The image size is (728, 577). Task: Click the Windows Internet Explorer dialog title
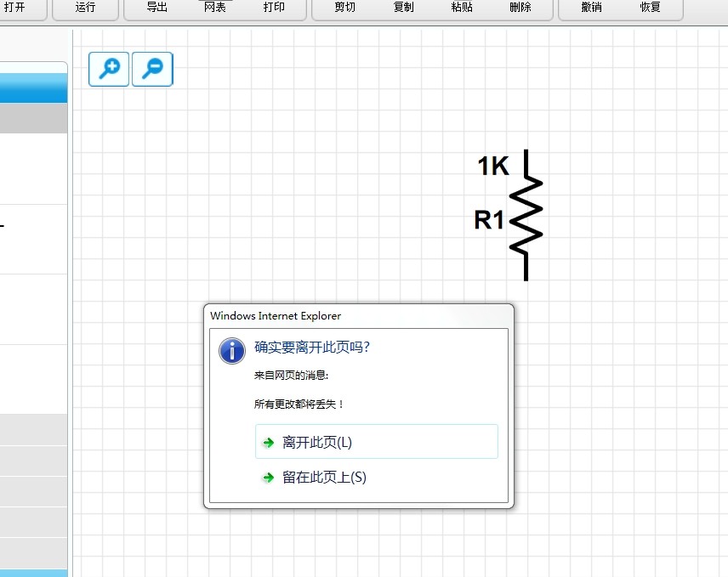pos(276,316)
